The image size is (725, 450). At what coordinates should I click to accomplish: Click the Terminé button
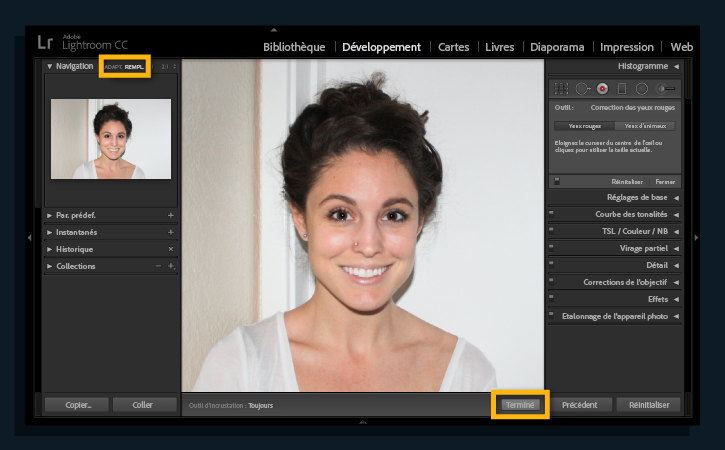[520, 405]
